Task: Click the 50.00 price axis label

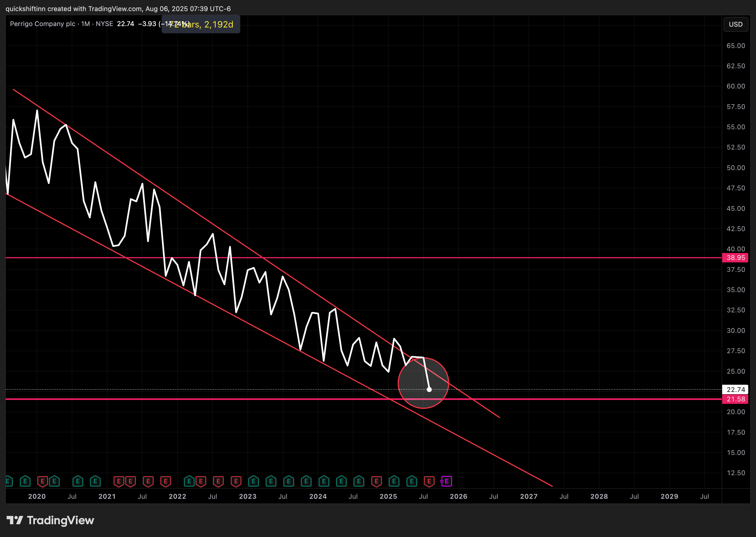Action: point(735,168)
